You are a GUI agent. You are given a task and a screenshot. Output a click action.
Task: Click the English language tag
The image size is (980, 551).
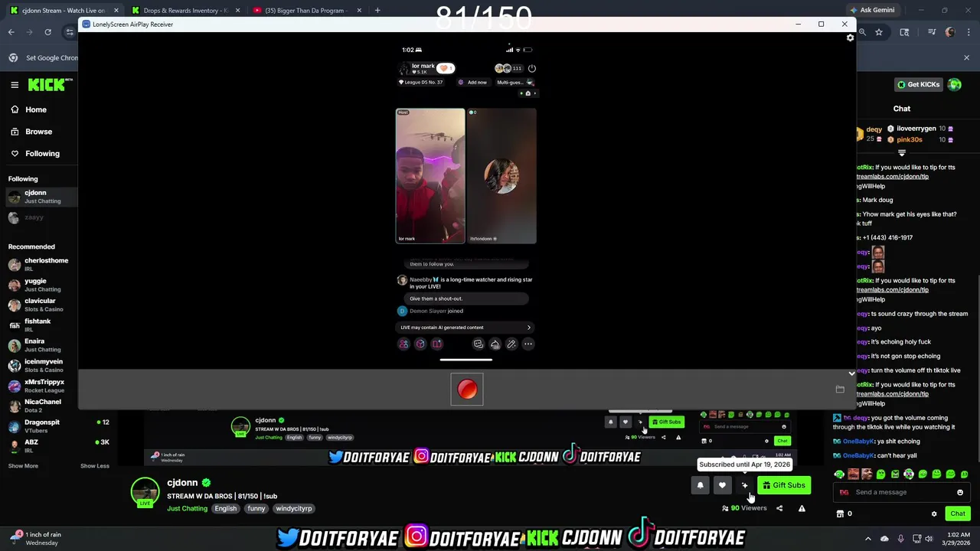pos(225,508)
